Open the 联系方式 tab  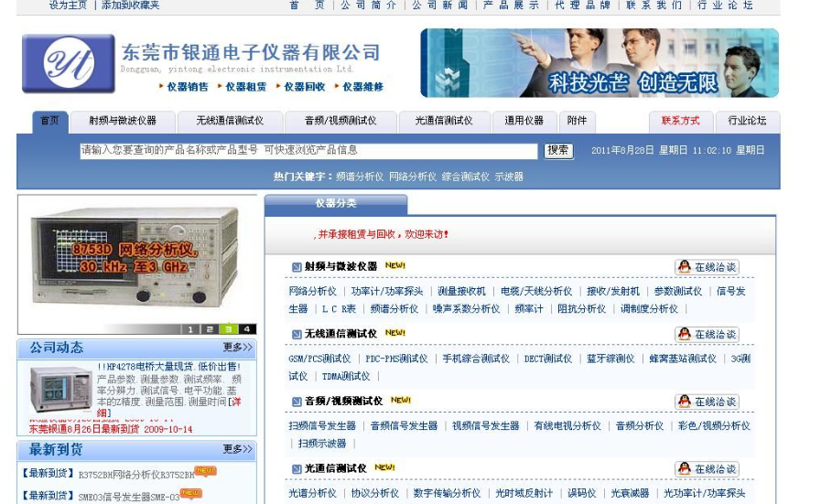coord(681,122)
